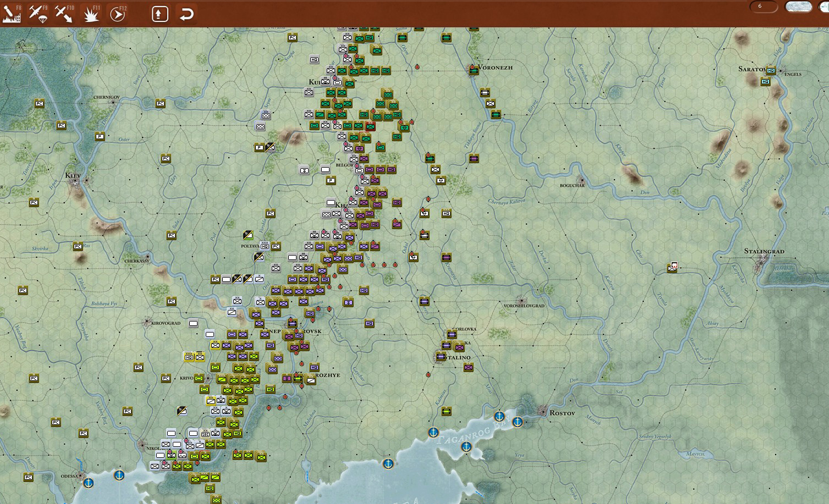Viewport: 829px width, 504px height.
Task: Click the Voronezh city label
Action: click(496, 68)
